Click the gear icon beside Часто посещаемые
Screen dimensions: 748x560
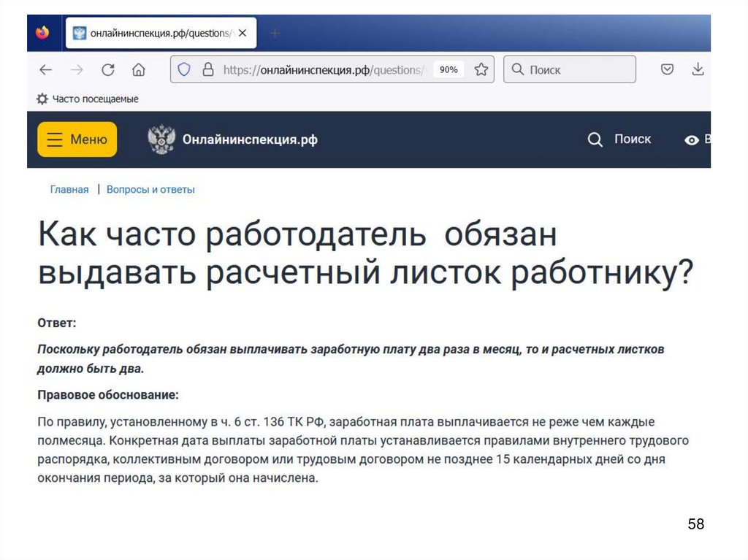[42, 99]
